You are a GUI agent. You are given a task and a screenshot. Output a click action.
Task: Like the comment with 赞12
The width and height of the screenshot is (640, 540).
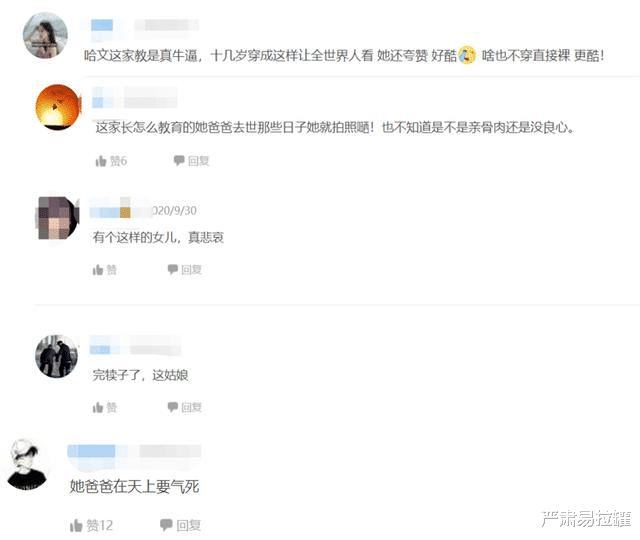91,525
